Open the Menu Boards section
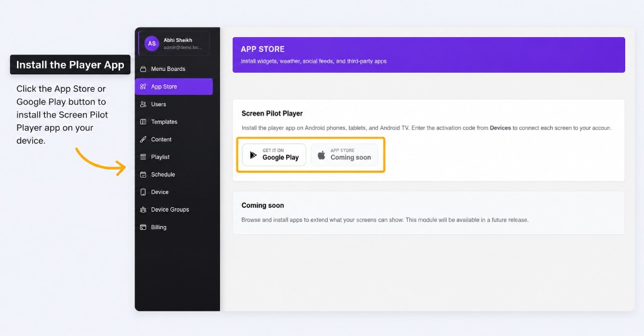 click(x=174, y=69)
